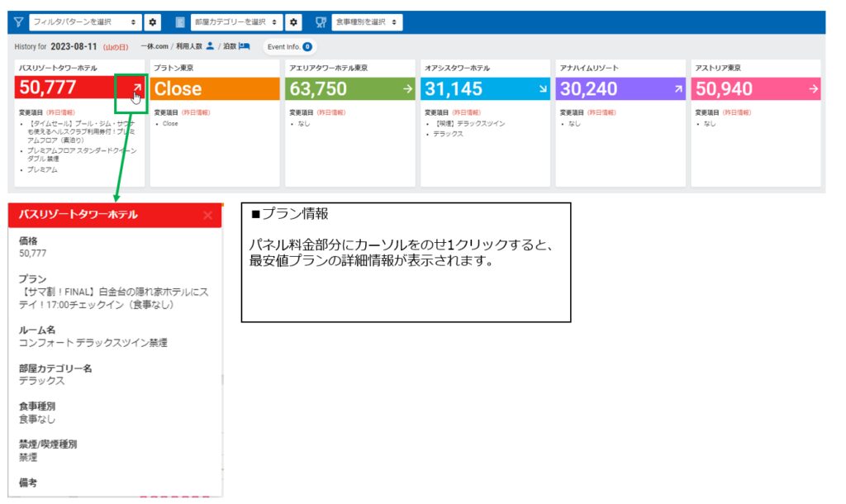846x504 pixels.
Task: Click the room category building icon
Action: pos(179,22)
